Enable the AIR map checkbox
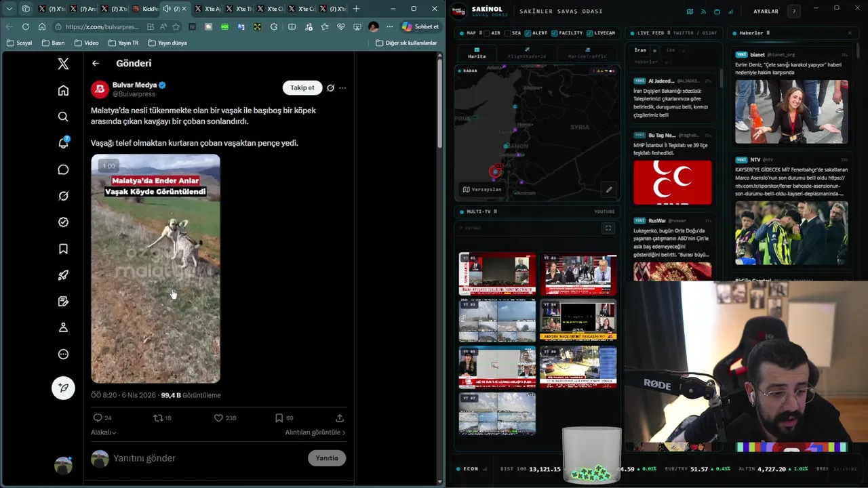 pyautogui.click(x=488, y=33)
